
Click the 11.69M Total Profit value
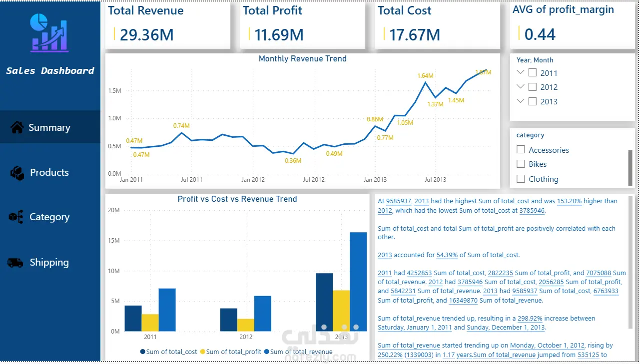pyautogui.click(x=279, y=34)
